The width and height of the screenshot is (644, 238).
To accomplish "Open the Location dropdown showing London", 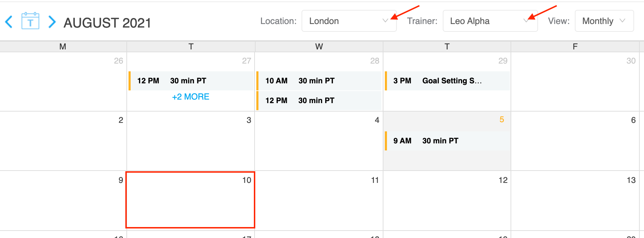I will pos(349,21).
